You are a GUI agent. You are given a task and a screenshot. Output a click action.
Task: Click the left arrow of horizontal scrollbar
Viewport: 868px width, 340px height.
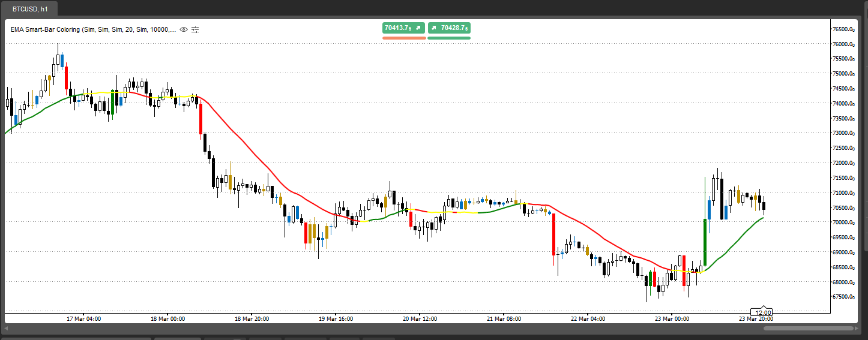tap(7, 329)
